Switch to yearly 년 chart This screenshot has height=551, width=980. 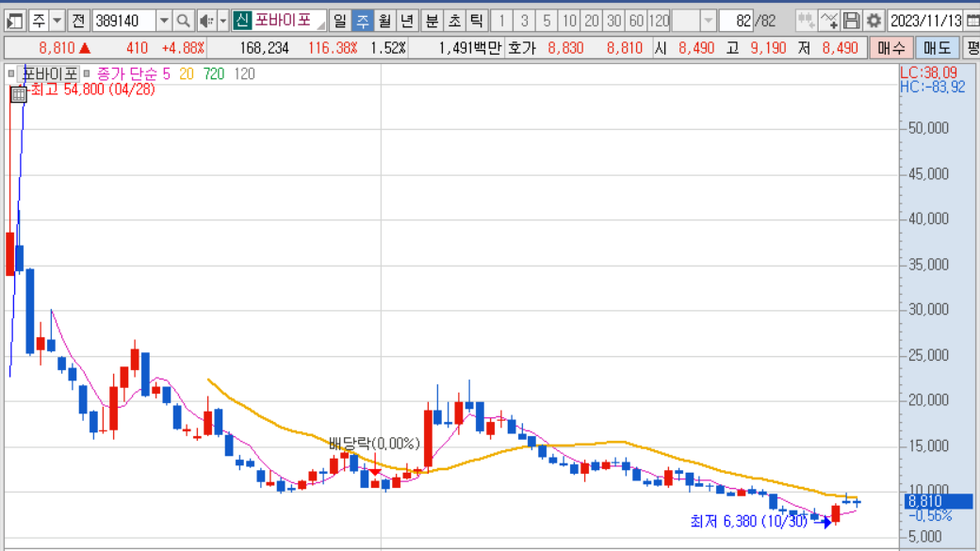click(407, 22)
